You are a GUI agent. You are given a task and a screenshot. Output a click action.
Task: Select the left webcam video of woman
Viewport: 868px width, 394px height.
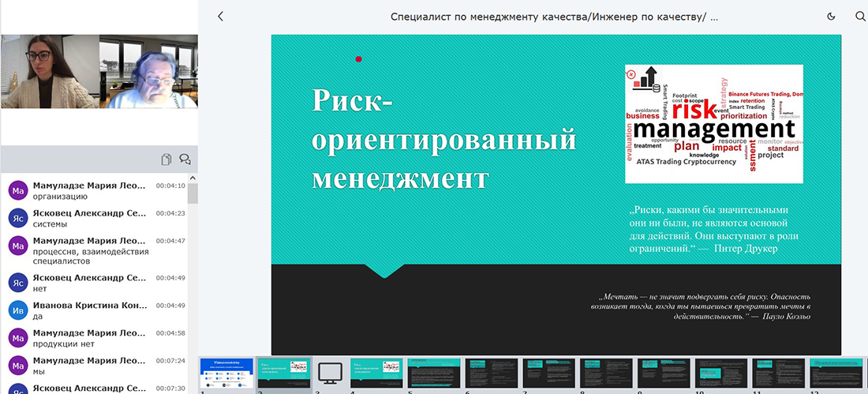49,71
